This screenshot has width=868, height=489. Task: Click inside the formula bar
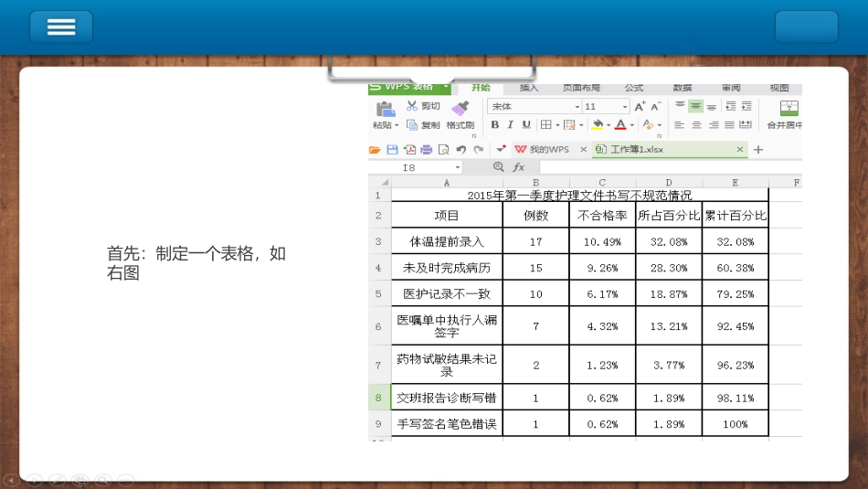pos(671,167)
